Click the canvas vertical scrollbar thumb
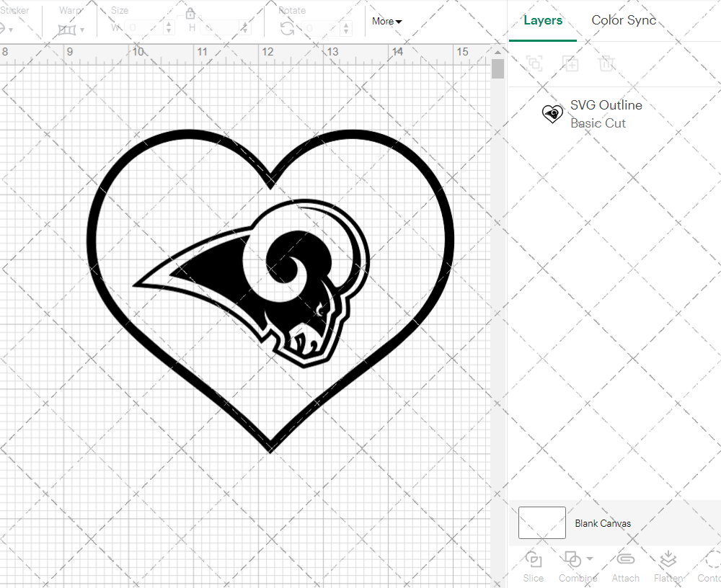This screenshot has width=721, height=588. (x=497, y=69)
